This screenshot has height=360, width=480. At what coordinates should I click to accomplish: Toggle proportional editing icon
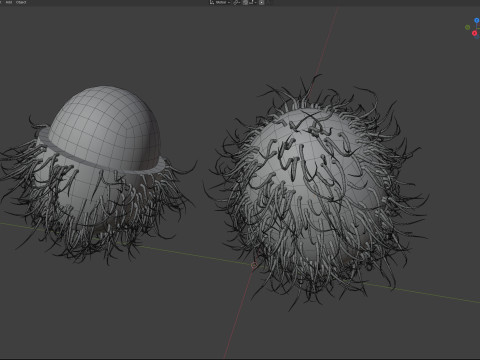tap(261, 2)
